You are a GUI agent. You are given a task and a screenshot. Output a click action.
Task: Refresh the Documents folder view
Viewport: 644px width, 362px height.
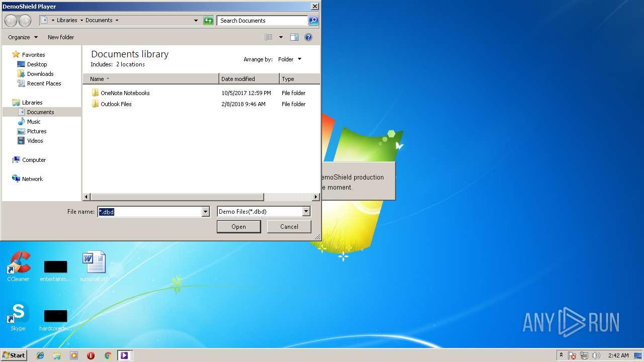(208, 21)
